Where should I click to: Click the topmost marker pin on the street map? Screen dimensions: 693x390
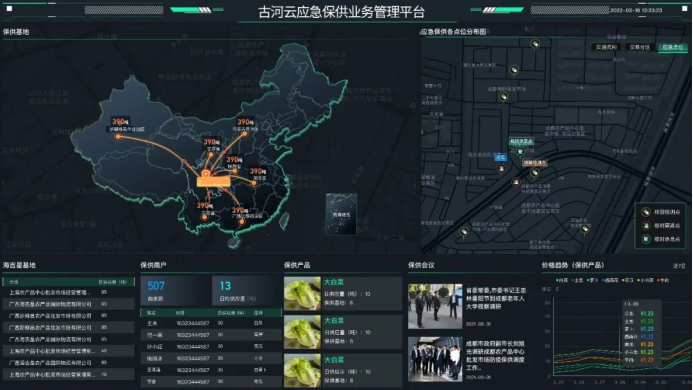pos(535,44)
